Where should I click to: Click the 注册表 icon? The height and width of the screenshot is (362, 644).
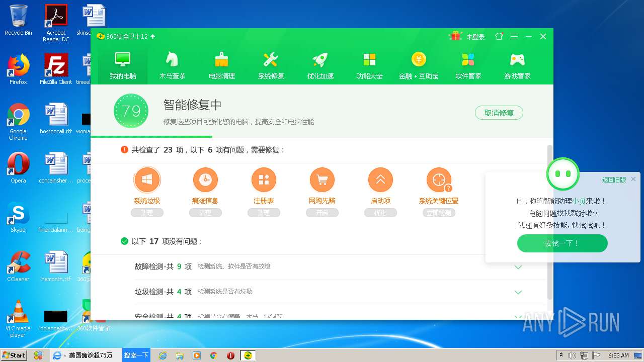[264, 179]
